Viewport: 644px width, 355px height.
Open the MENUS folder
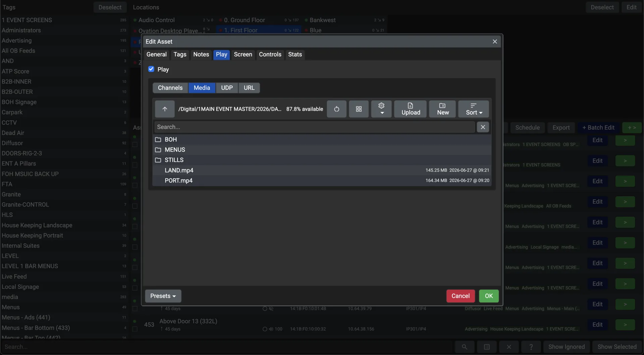(x=322, y=150)
